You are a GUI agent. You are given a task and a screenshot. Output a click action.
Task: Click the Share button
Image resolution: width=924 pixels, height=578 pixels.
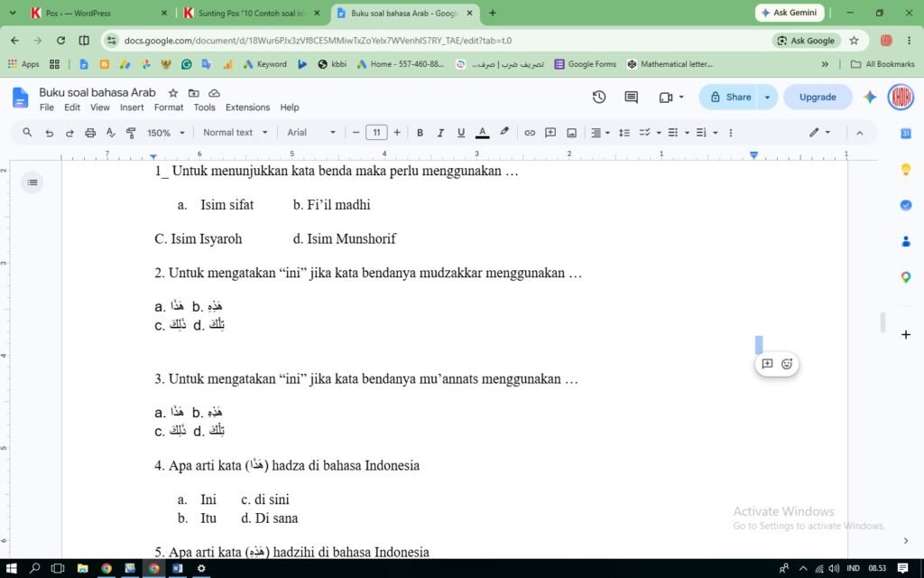(x=731, y=98)
